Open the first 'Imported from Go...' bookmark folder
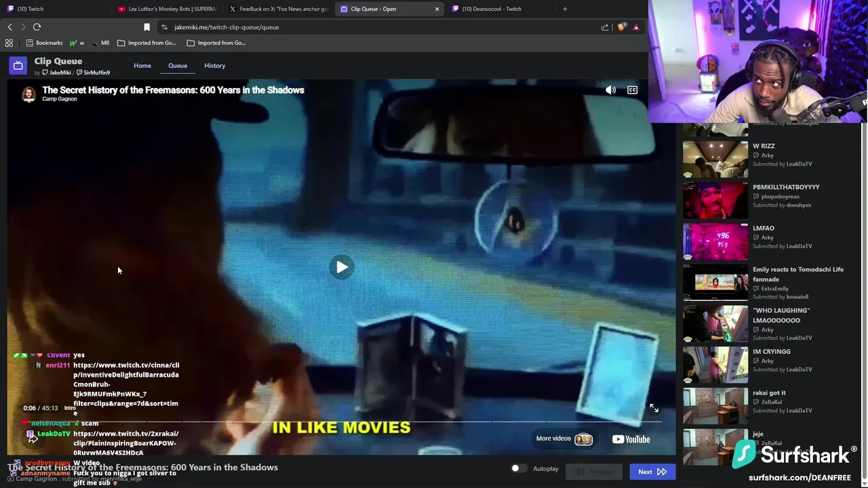The image size is (868, 488). click(x=146, y=43)
